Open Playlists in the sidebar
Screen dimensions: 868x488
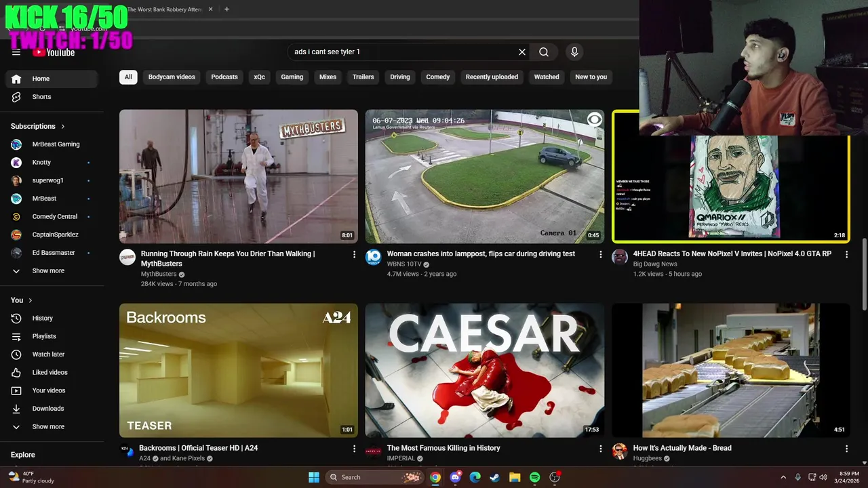[52, 336]
